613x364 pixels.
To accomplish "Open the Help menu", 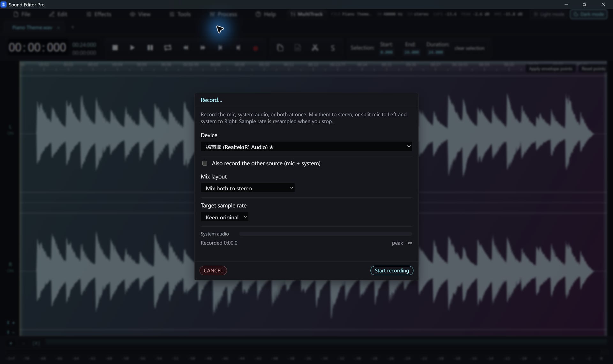I will click(x=266, y=14).
